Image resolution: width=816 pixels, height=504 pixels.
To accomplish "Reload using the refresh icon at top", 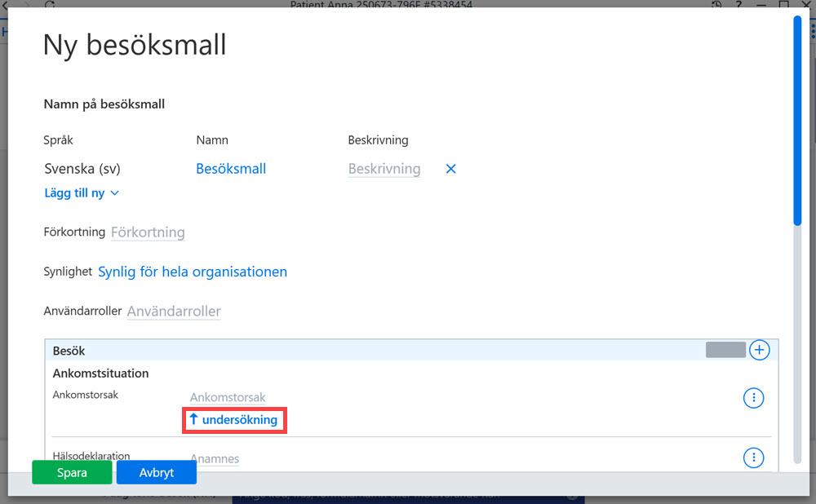I will click(50, 4).
